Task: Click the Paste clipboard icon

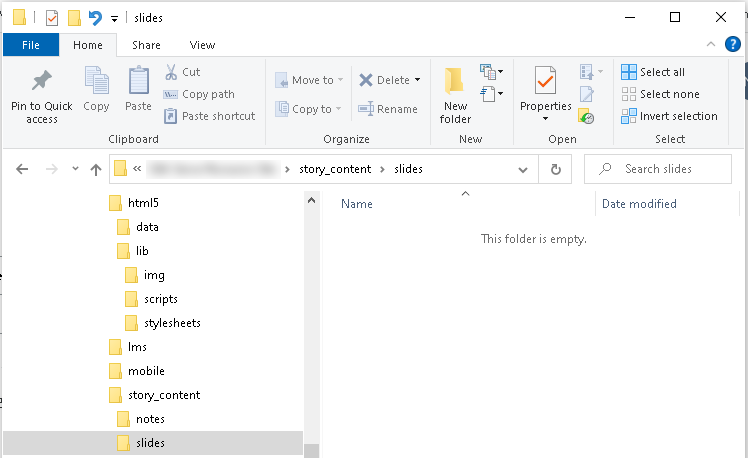Action: (x=139, y=82)
